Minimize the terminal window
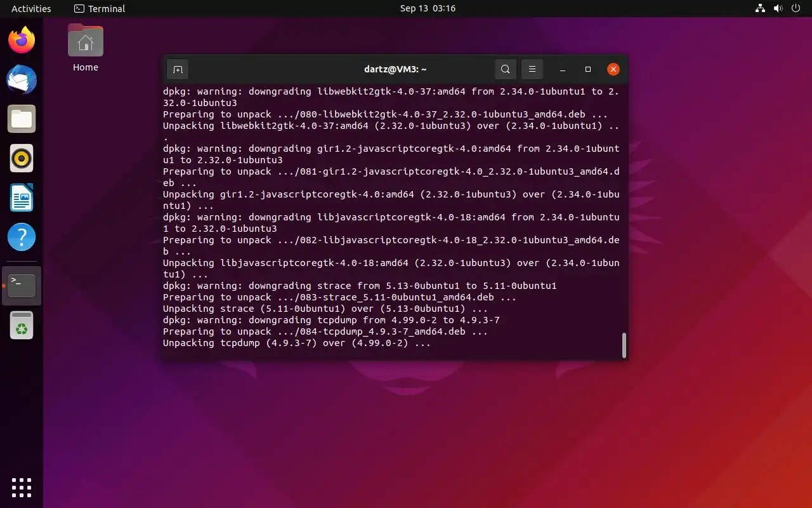This screenshot has height=508, width=812. coord(562,69)
